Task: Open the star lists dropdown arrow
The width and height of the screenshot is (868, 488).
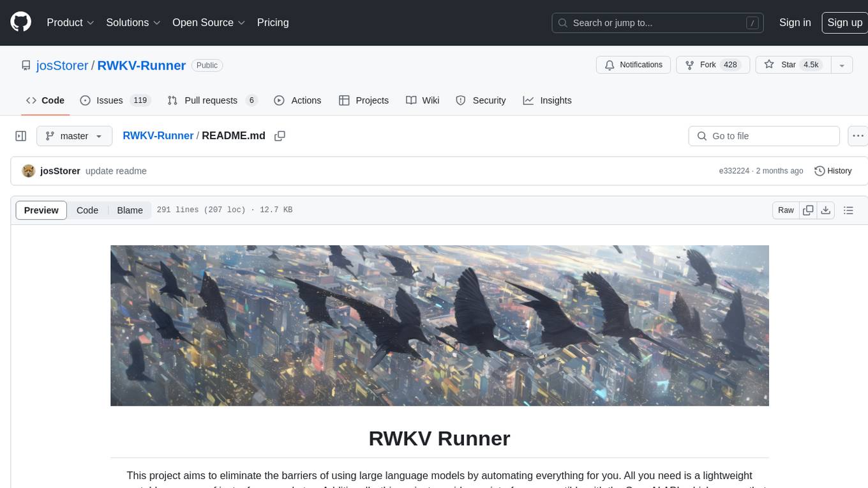Action: point(842,65)
